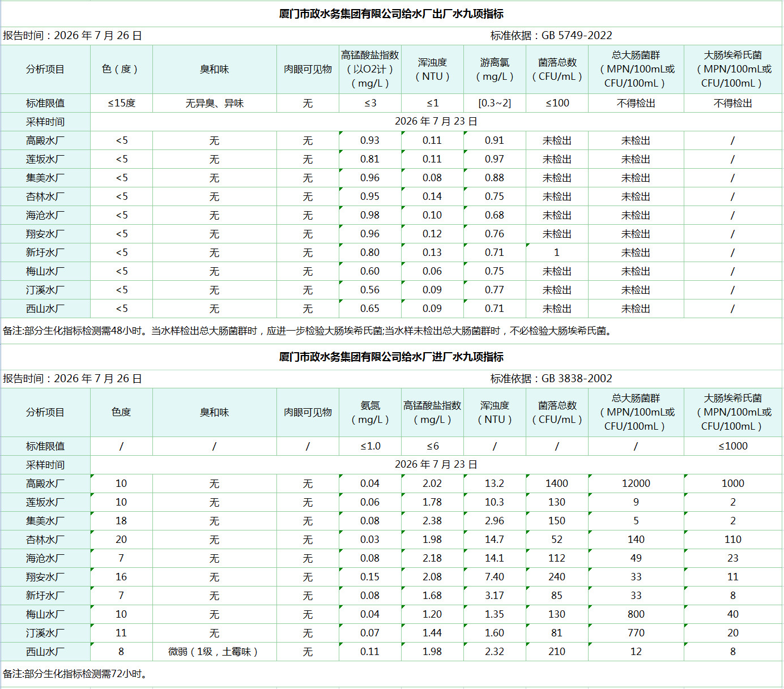Select 总大肠菌群 value 800 for 梅山水厂
The height and width of the screenshot is (689, 784).
636,614
